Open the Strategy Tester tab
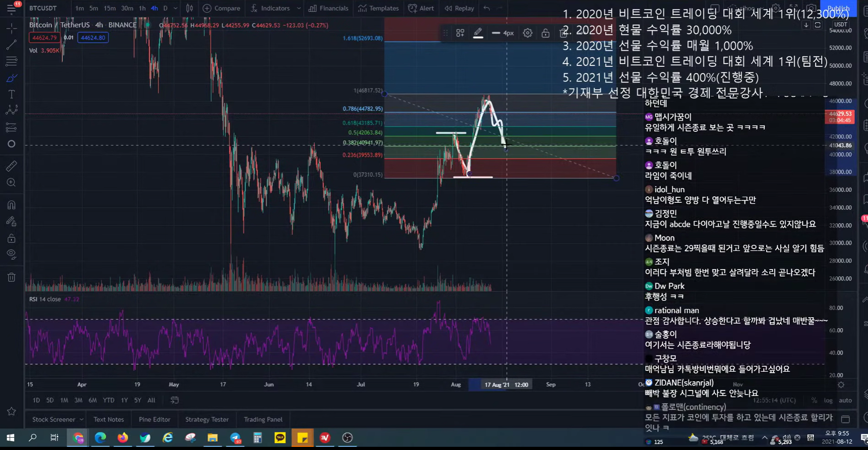Viewport: 868px width, 450px height. tap(207, 419)
